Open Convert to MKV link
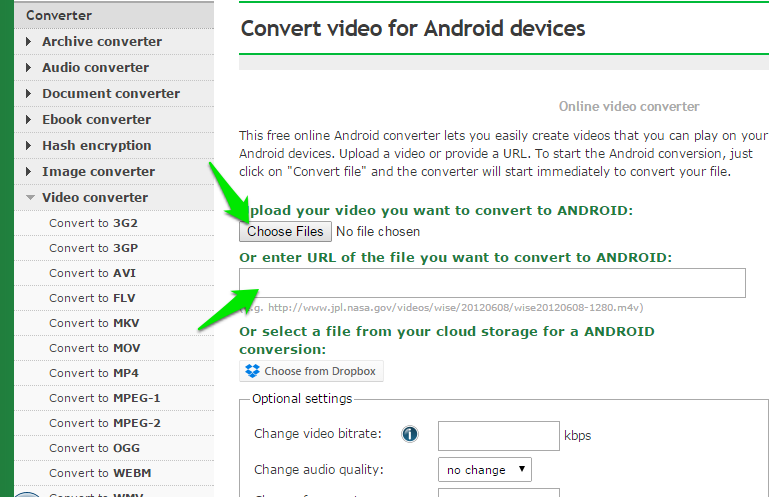This screenshot has width=771, height=497. 94,323
